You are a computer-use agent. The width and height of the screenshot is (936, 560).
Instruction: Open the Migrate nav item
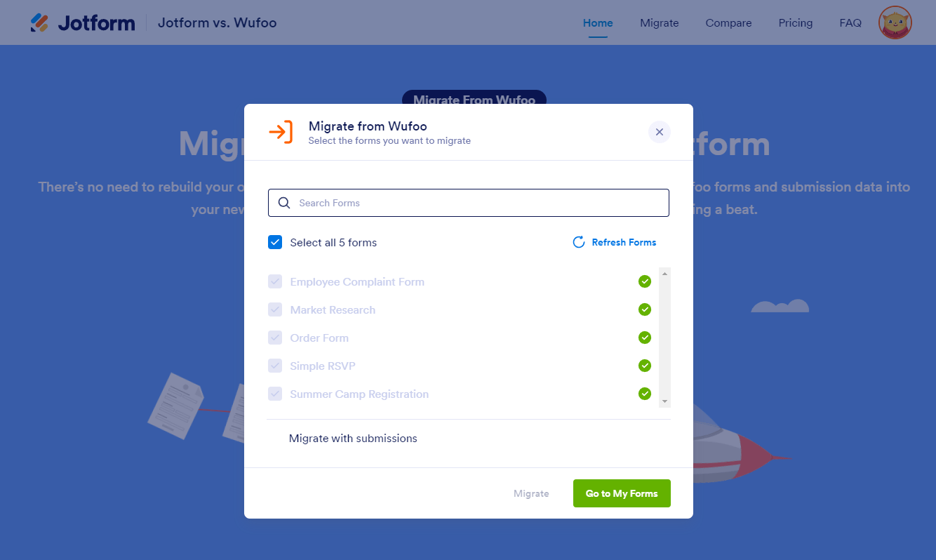click(x=660, y=23)
